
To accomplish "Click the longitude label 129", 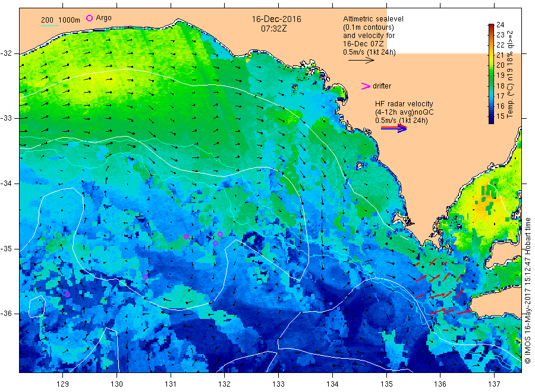I will (x=63, y=384).
